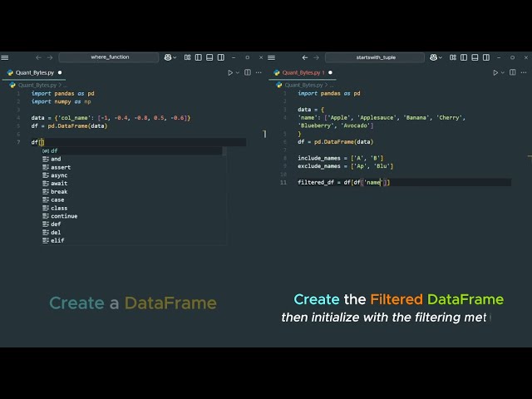Viewport: 532px width, 399px height.
Task: Select 'df' autocomplete suggestion
Action: click(132, 150)
